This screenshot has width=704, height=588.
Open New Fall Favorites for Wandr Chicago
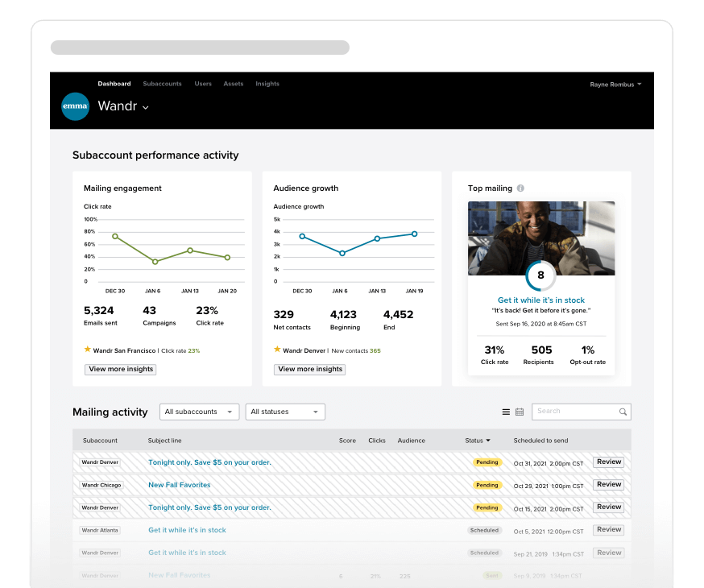click(x=179, y=485)
